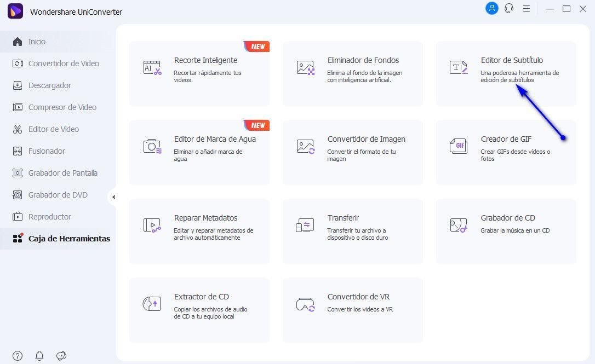Go to Inicio in the sidebar
The image size is (595, 364).
(37, 42)
